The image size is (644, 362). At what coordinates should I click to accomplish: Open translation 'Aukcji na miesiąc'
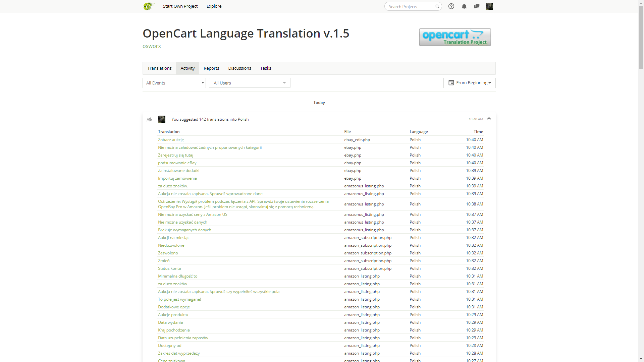point(174,238)
